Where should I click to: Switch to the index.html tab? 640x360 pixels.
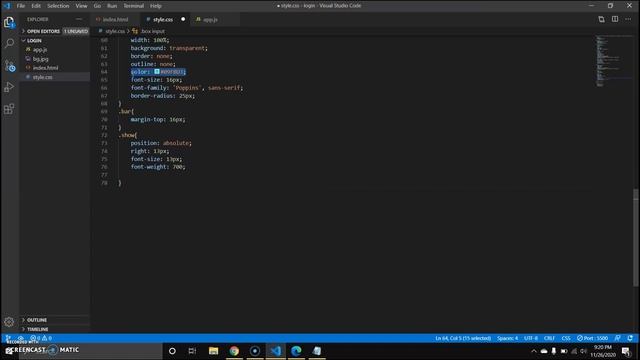[116, 19]
